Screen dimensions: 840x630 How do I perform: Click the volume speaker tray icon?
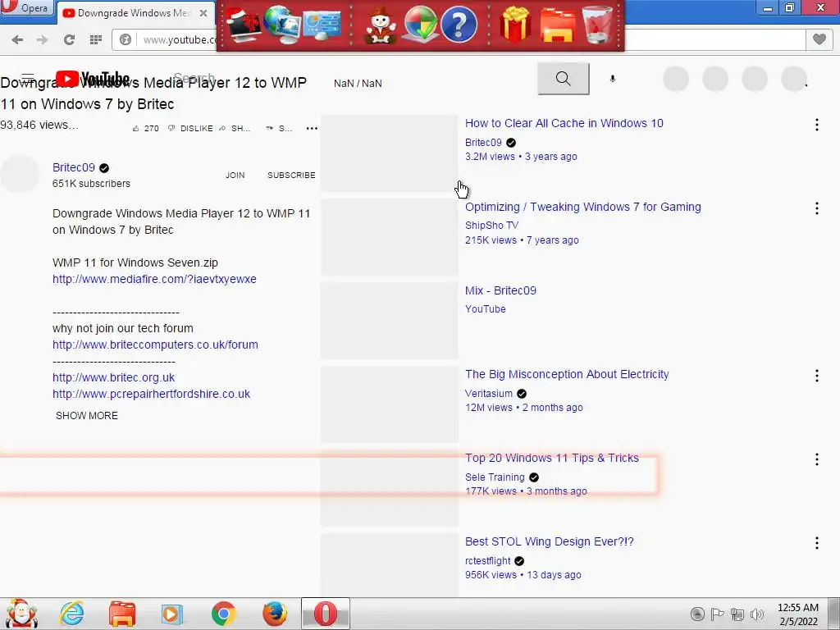[x=757, y=614]
